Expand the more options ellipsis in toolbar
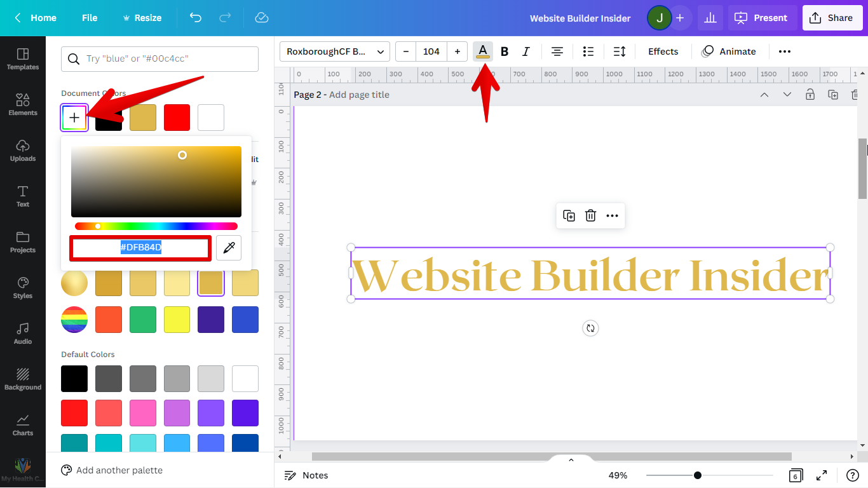Viewport: 868px width, 488px height. [785, 51]
